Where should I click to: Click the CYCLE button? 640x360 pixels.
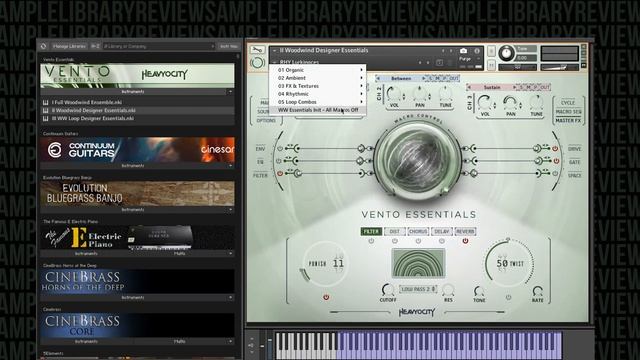[568, 103]
